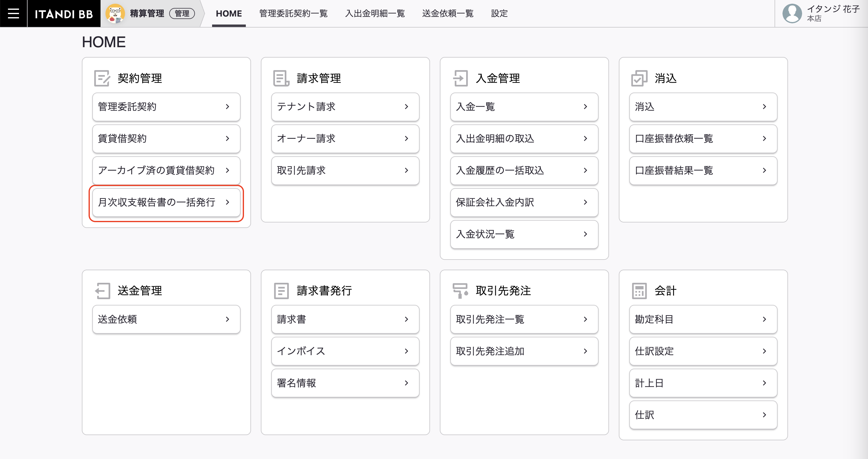Go to テナント請求
868x459 pixels.
[345, 106]
